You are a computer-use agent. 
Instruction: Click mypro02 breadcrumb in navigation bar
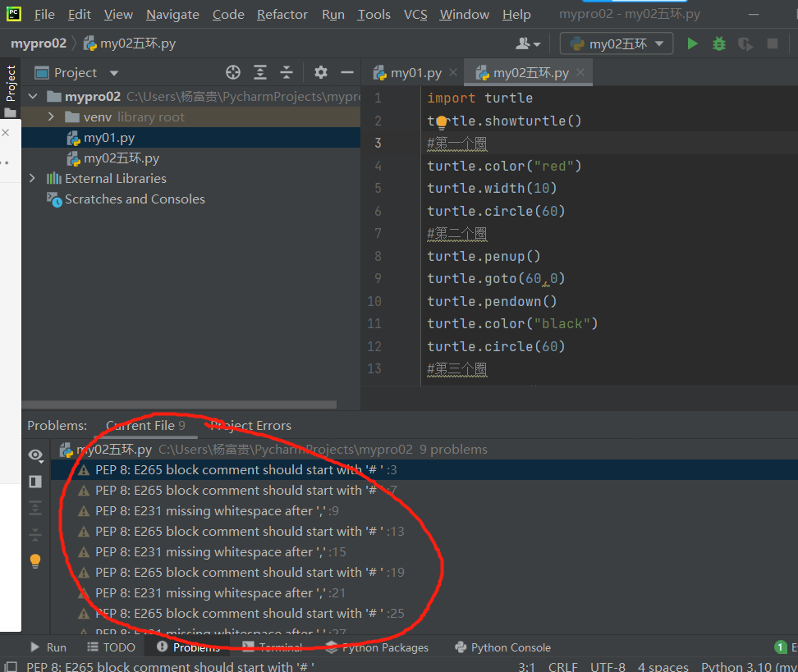38,43
